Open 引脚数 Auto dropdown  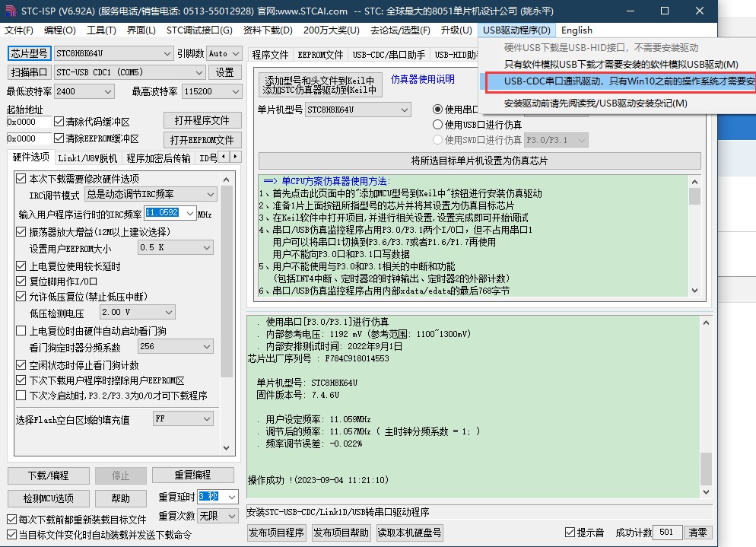tap(224, 53)
